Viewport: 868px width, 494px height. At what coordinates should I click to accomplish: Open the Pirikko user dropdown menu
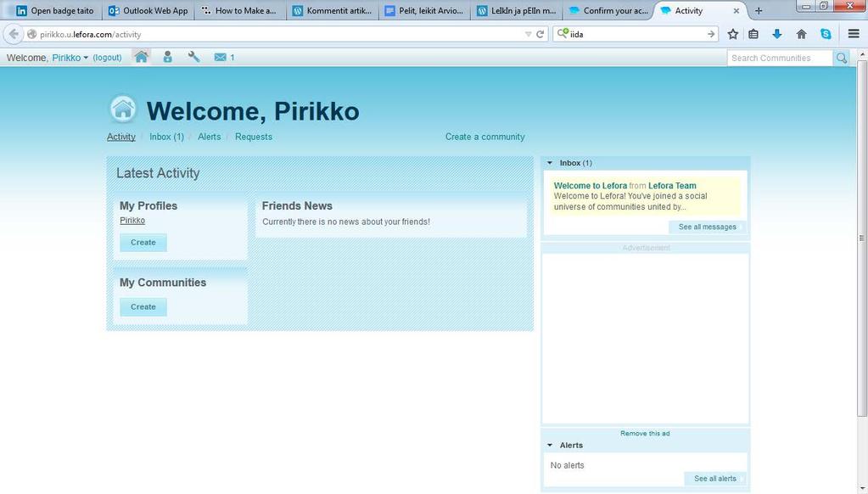(70, 58)
